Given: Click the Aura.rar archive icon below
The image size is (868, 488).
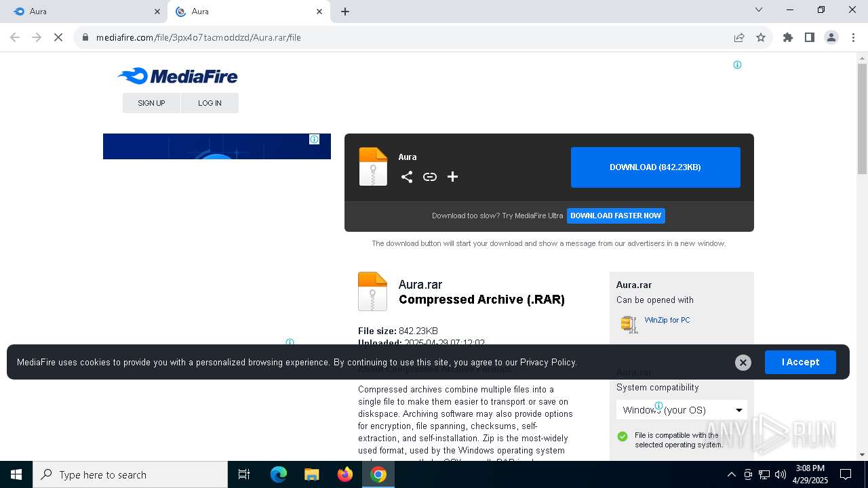Looking at the screenshot, I should pyautogui.click(x=372, y=291).
